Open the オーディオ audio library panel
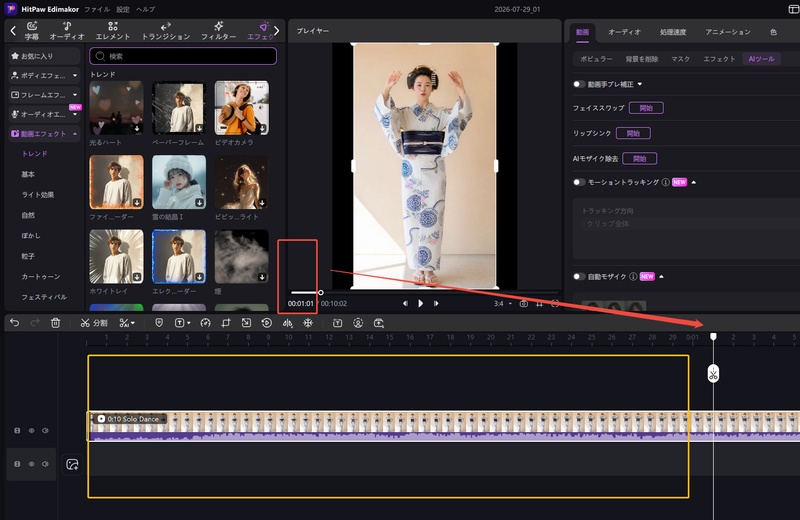The width and height of the screenshot is (800, 520). pyautogui.click(x=67, y=31)
